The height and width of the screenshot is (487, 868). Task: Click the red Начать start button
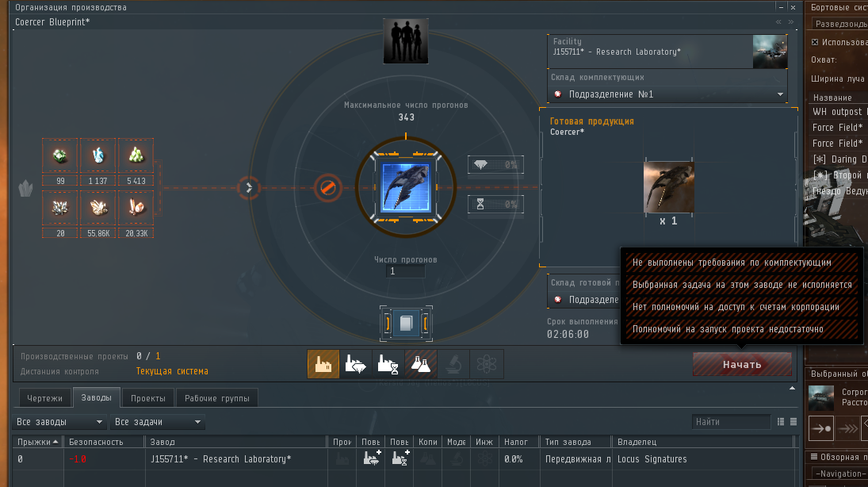pyautogui.click(x=742, y=365)
